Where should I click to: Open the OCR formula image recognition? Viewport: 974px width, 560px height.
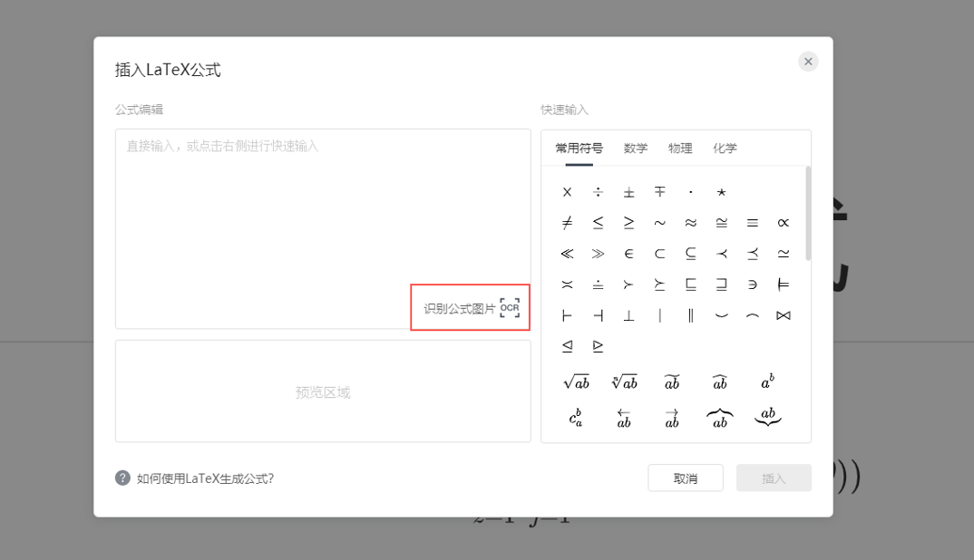coord(470,308)
